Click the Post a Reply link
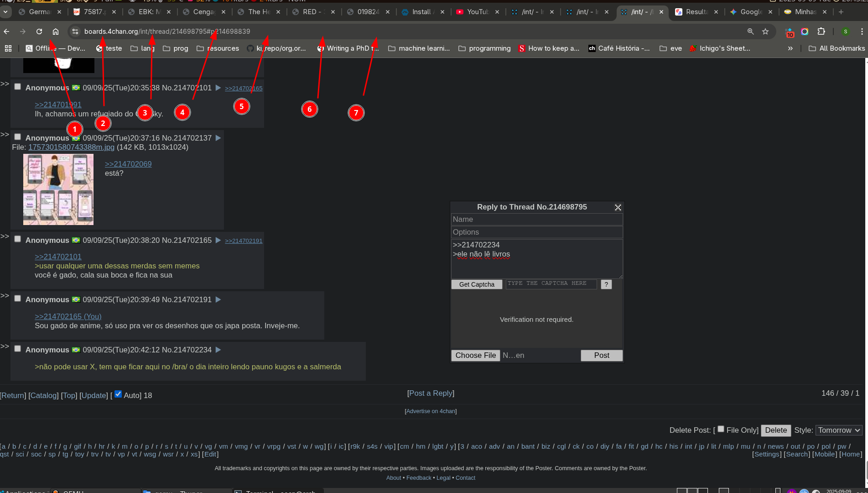The height and width of the screenshot is (493, 868). point(431,393)
